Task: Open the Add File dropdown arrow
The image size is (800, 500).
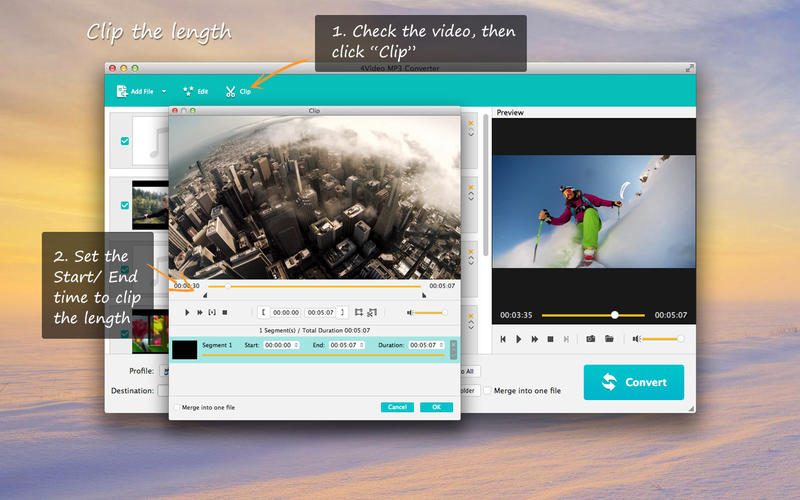Action: (x=164, y=91)
